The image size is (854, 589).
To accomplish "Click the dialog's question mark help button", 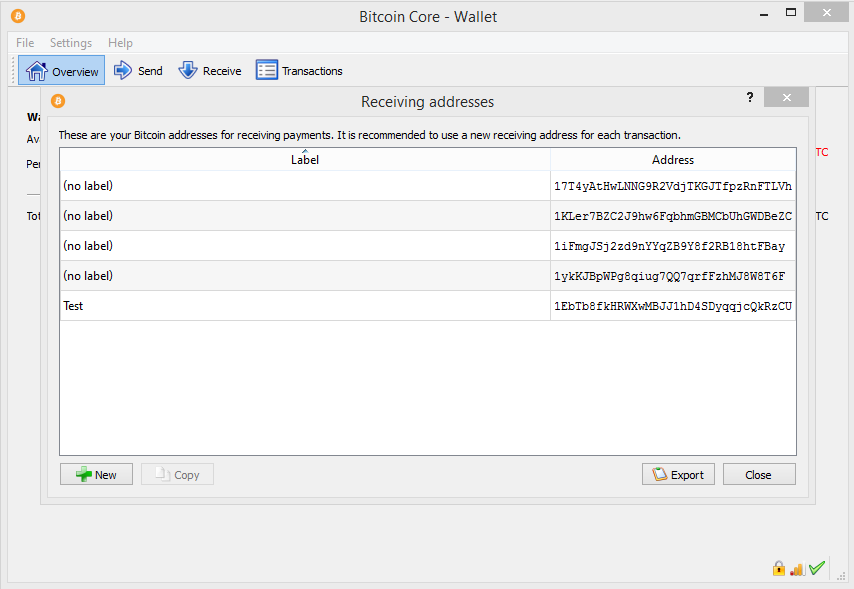I will [750, 97].
